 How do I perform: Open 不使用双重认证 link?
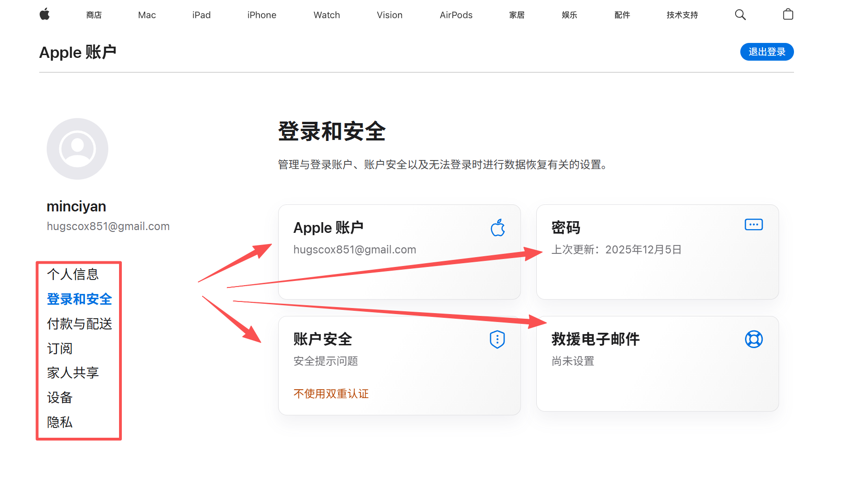[331, 394]
